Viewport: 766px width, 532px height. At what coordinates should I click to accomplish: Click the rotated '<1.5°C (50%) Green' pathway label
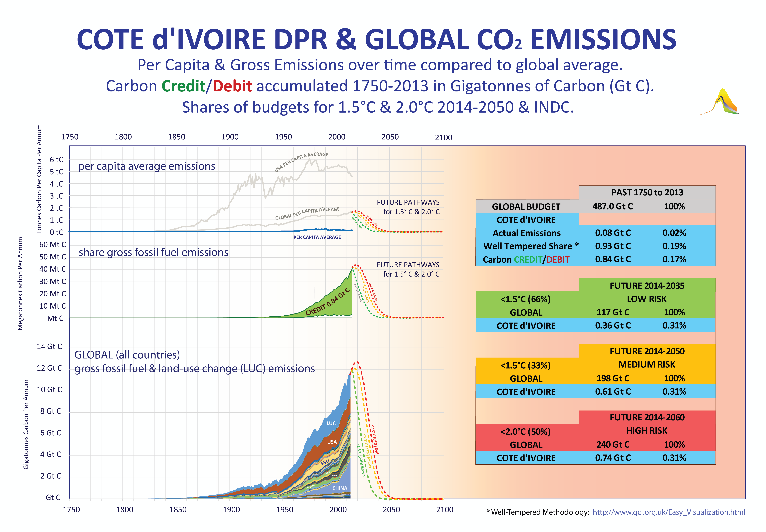point(361,460)
